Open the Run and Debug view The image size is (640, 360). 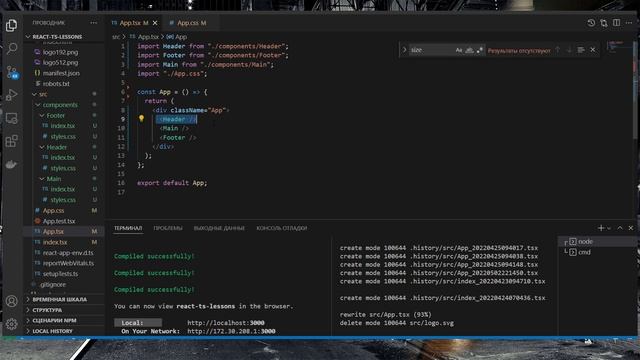(11, 95)
